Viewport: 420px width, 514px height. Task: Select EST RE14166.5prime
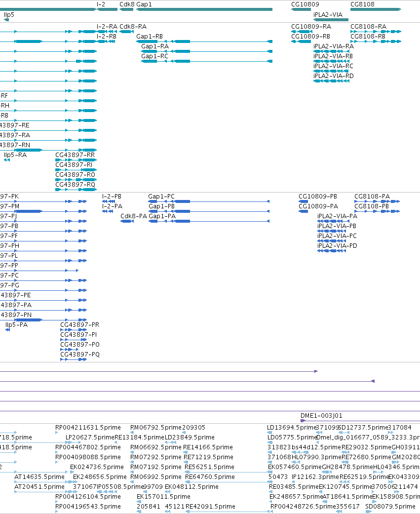(x=208, y=447)
